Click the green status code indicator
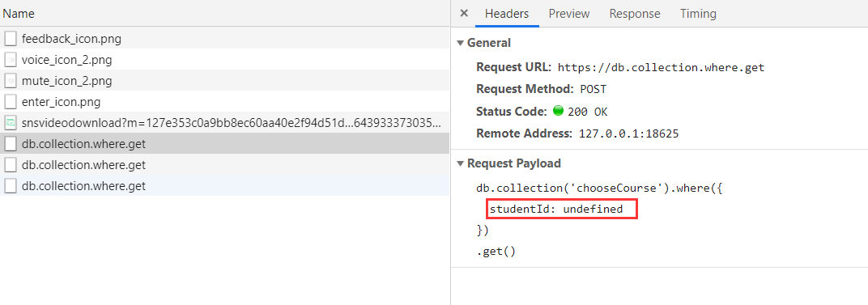Viewport: 868px width, 305px height. [x=558, y=111]
